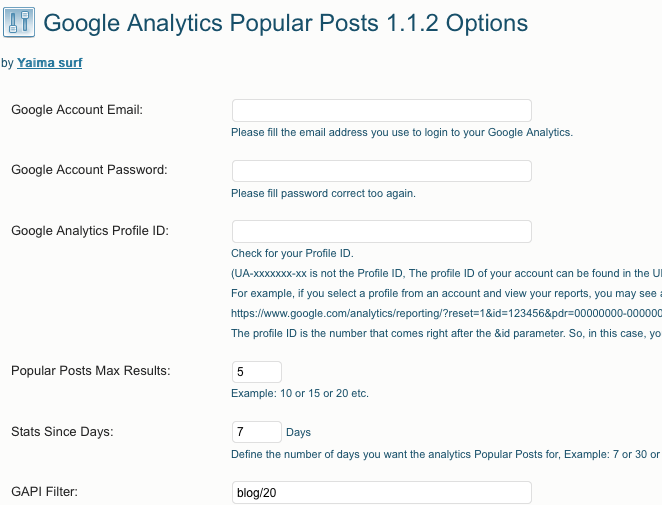Click the 'Check for your Profile ID' hint
Screen dimensions: 662x505
coord(292,253)
